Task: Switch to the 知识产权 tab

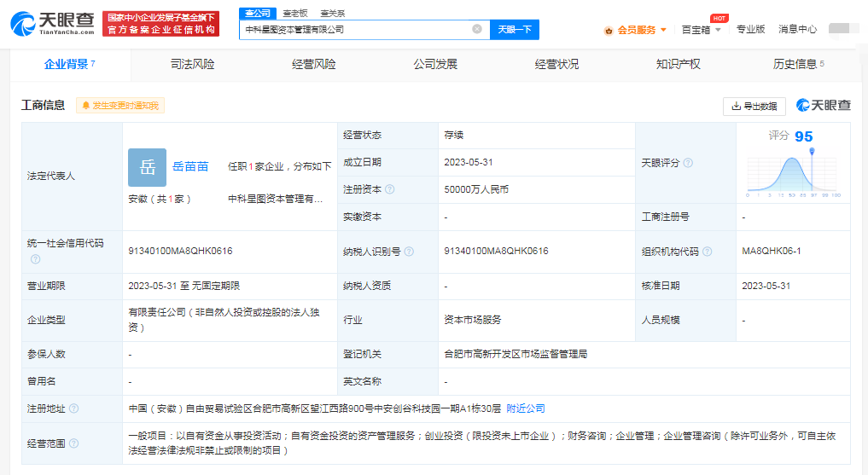Action: coord(679,64)
